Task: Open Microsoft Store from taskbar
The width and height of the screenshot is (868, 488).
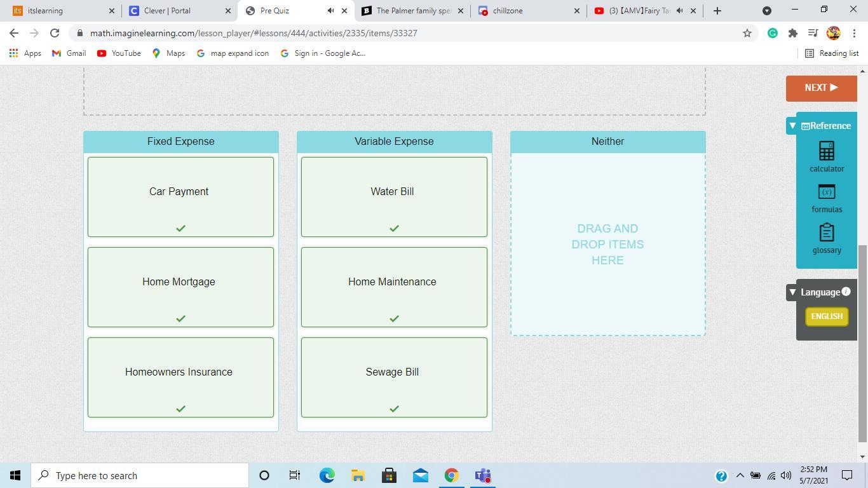Action: click(389, 475)
